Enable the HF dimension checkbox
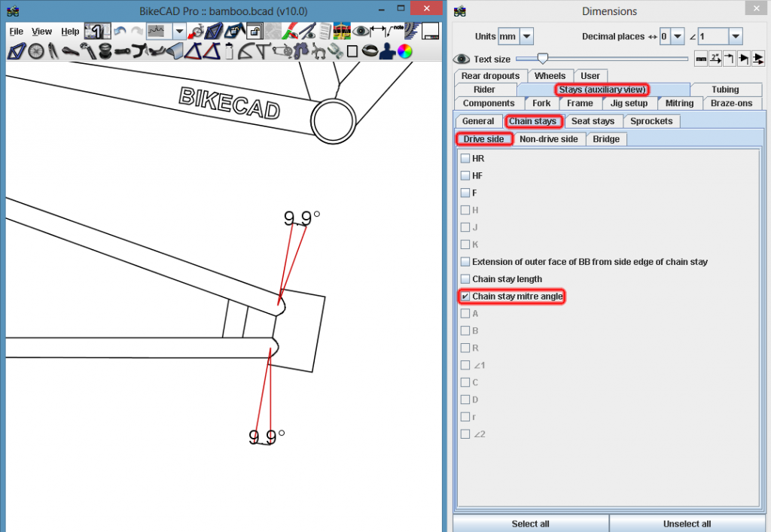This screenshot has width=771, height=532. coord(465,175)
